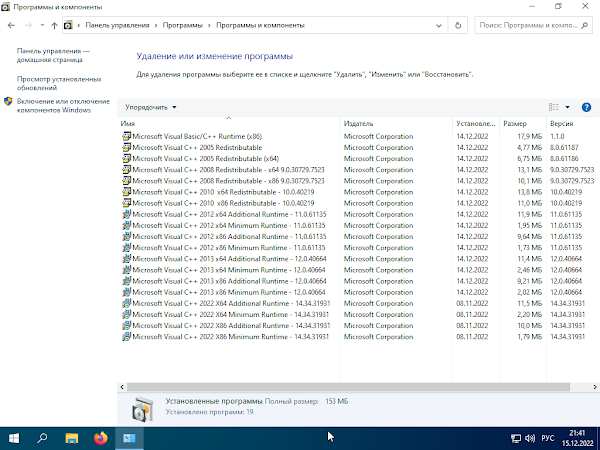Refresh the programs list
Viewport: 600px width, 450px height.
click(x=458, y=25)
